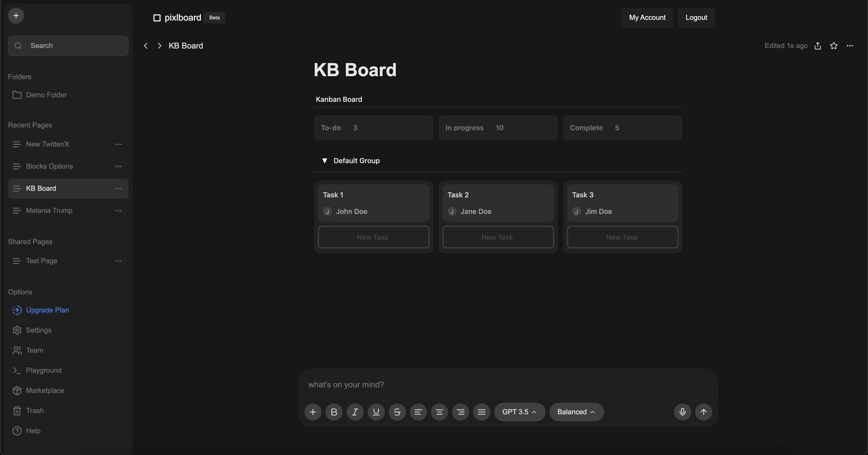This screenshot has height=455, width=868.
Task: Click New Task under Task 2
Action: coord(498,237)
